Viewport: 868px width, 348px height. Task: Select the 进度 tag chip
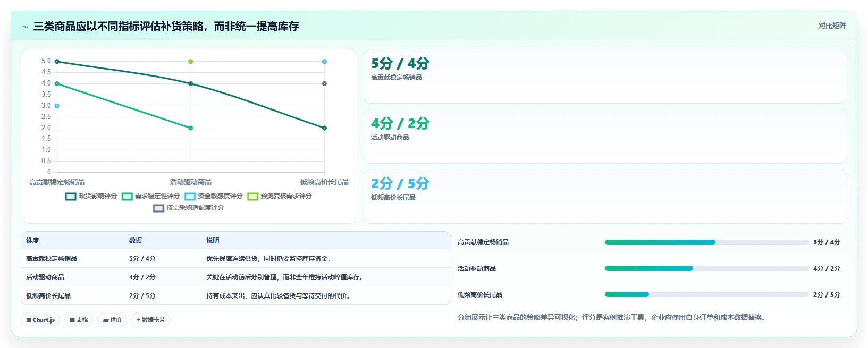tap(112, 320)
